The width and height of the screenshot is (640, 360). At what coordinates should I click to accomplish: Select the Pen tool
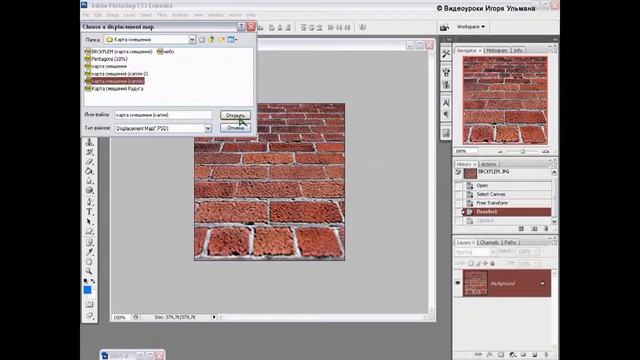click(89, 202)
